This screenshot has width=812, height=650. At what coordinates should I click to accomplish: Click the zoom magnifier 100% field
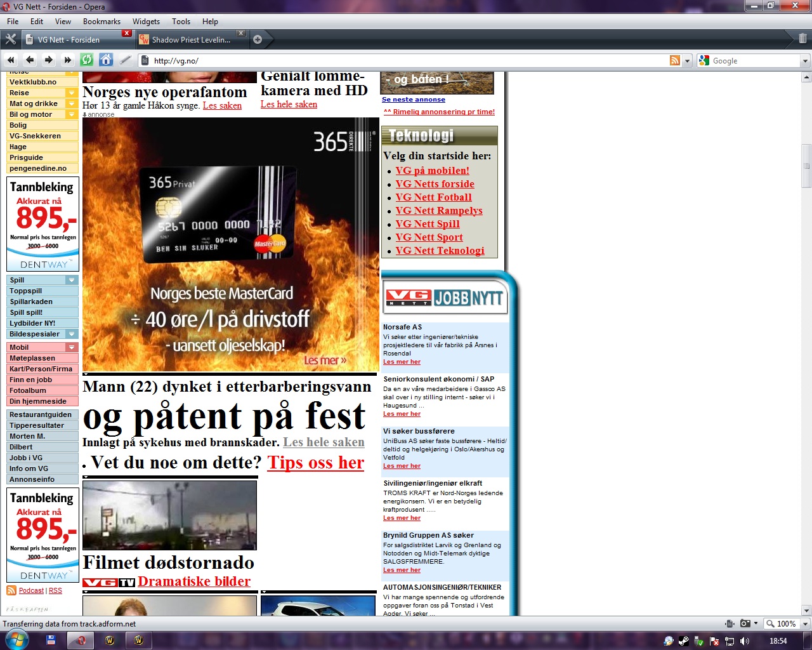(x=781, y=623)
